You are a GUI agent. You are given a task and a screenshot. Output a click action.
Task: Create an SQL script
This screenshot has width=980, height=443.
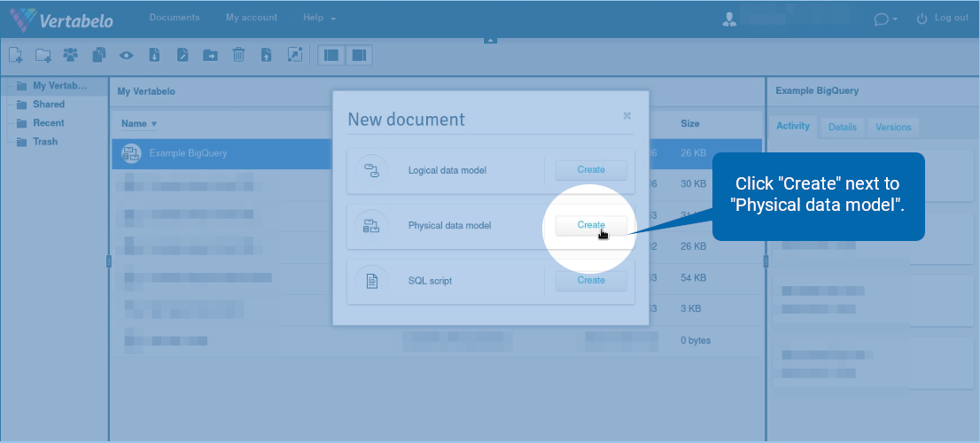(591, 281)
